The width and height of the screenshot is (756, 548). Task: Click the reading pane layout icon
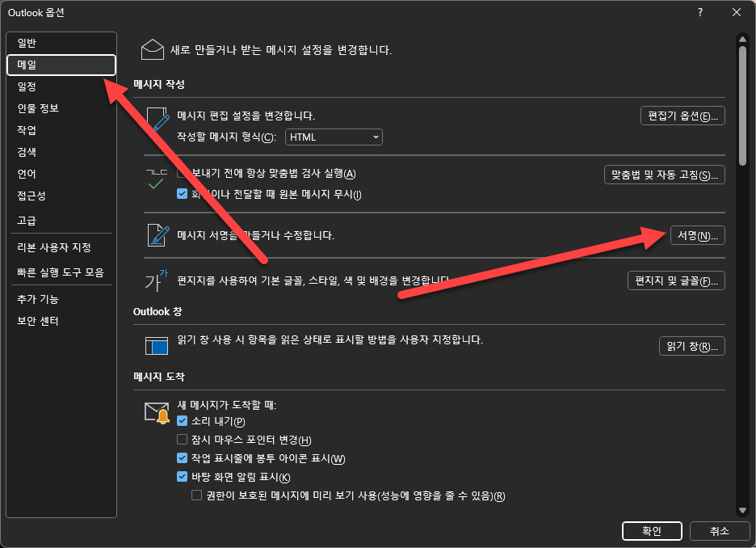[157, 346]
